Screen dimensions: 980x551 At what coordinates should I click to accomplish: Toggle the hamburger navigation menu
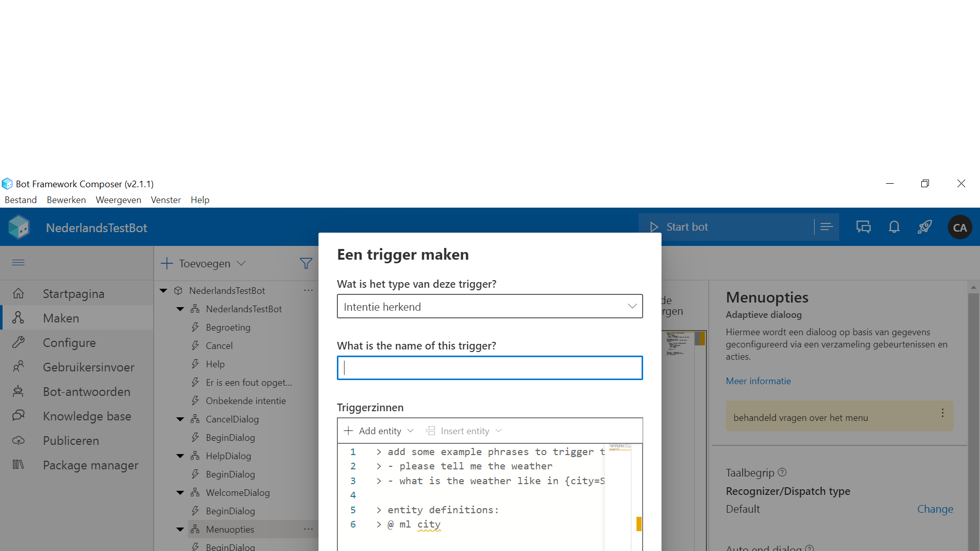(18, 263)
